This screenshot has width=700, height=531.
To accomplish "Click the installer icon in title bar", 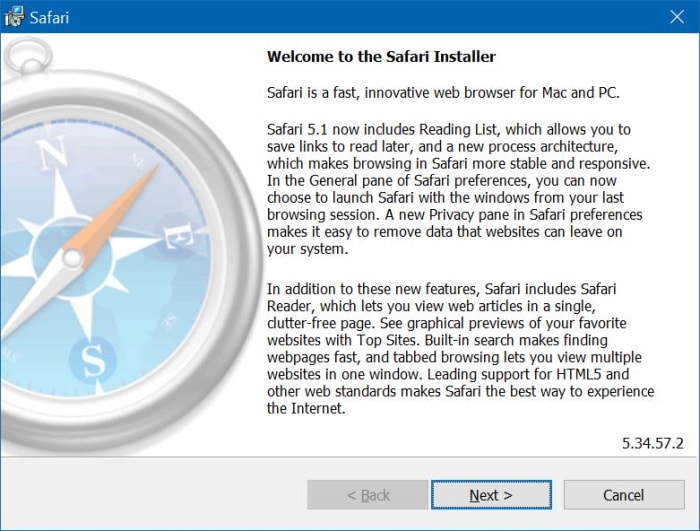I will [14, 17].
